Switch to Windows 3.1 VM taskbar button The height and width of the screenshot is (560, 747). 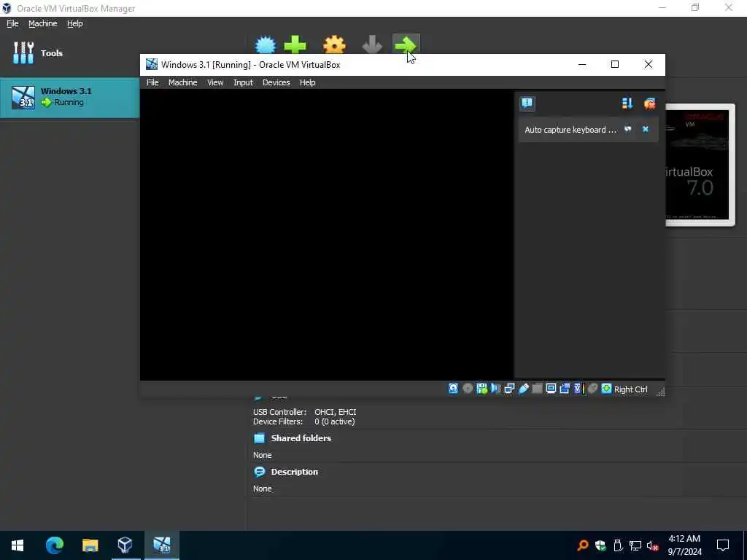(161, 545)
